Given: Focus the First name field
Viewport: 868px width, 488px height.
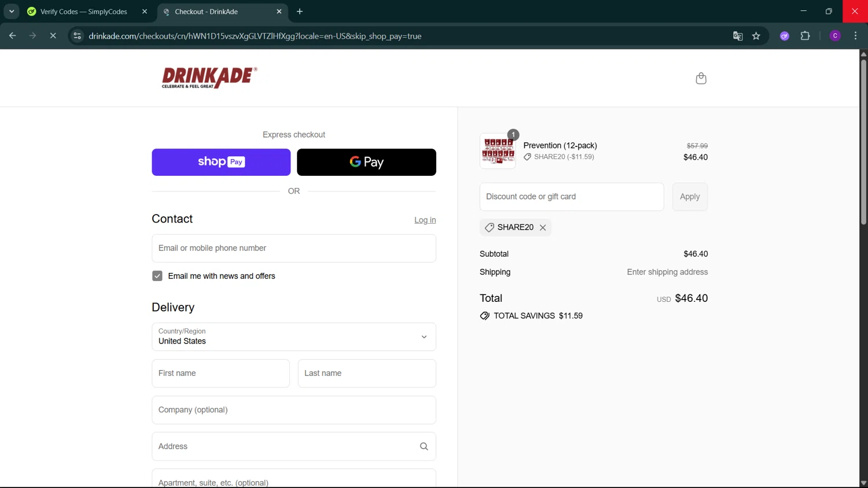Looking at the screenshot, I should point(220,374).
